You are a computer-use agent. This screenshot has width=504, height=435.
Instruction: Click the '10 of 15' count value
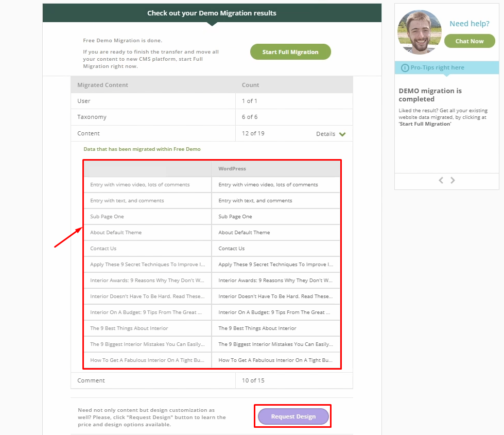[x=253, y=380]
